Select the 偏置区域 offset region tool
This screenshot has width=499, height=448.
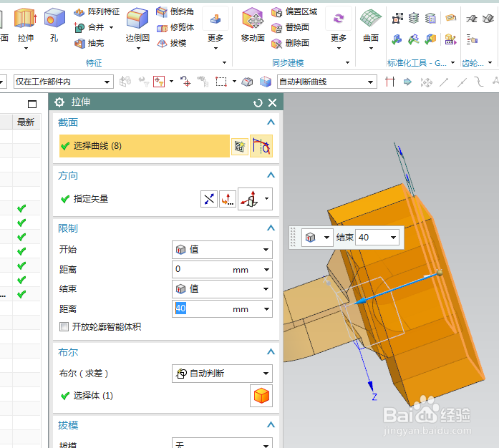pyautogui.click(x=294, y=11)
